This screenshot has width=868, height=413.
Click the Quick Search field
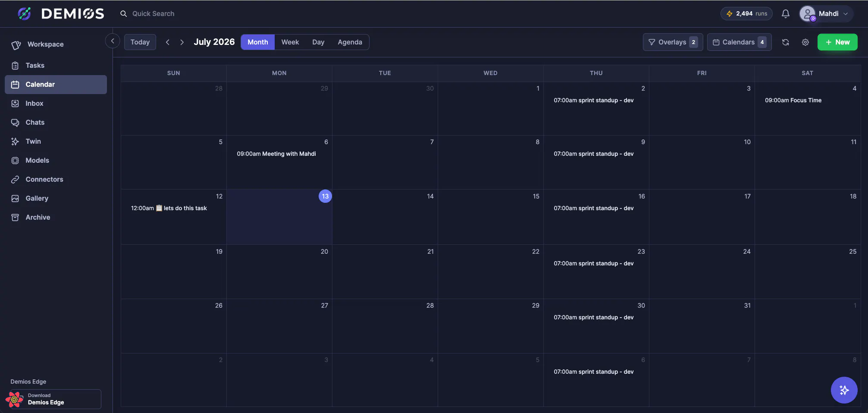point(153,14)
